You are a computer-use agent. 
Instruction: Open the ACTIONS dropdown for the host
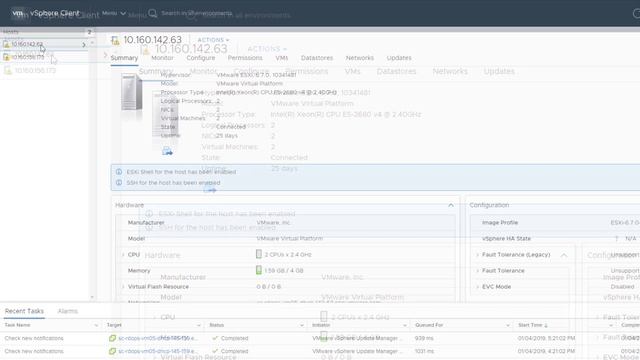coord(213,40)
